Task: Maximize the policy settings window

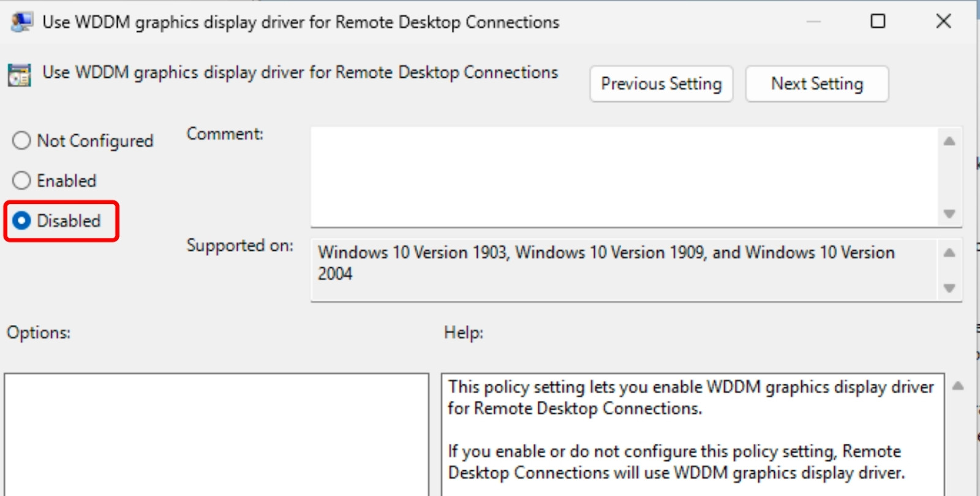Action: pos(878,21)
